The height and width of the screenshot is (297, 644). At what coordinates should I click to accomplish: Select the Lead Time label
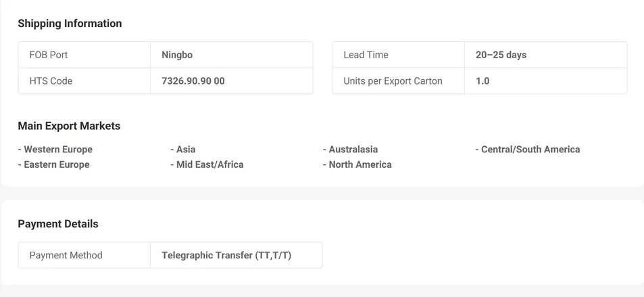366,55
